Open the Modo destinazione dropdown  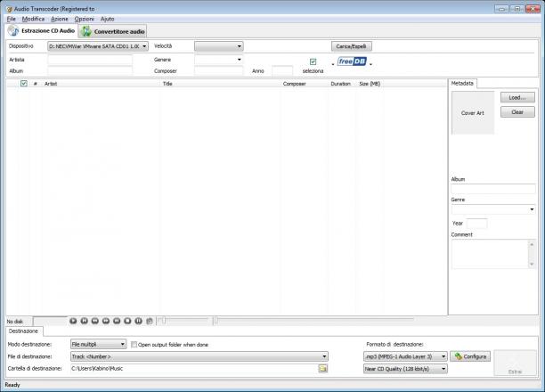[x=98, y=345]
